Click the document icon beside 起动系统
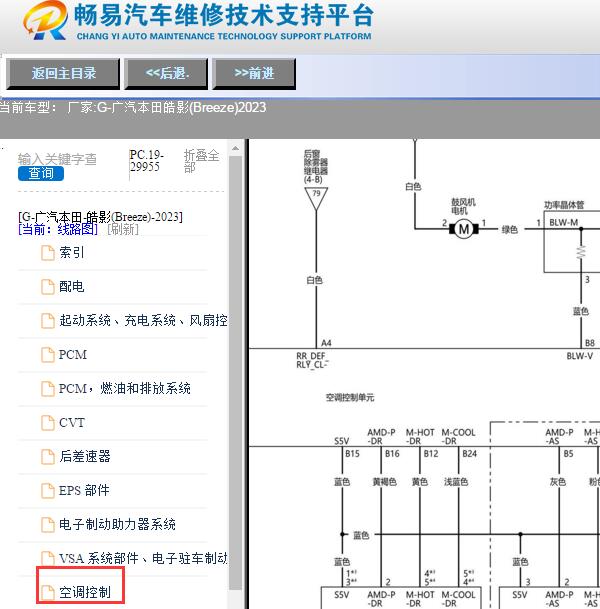 click(48, 321)
